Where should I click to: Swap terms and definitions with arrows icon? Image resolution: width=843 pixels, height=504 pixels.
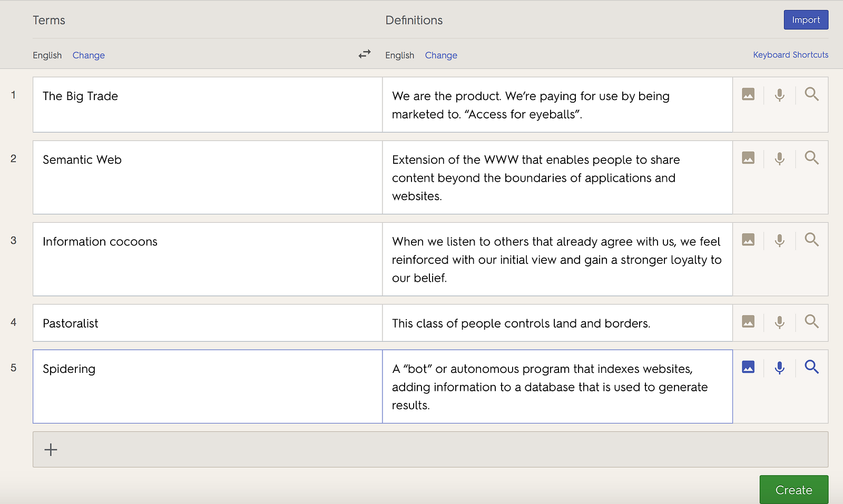click(x=365, y=54)
